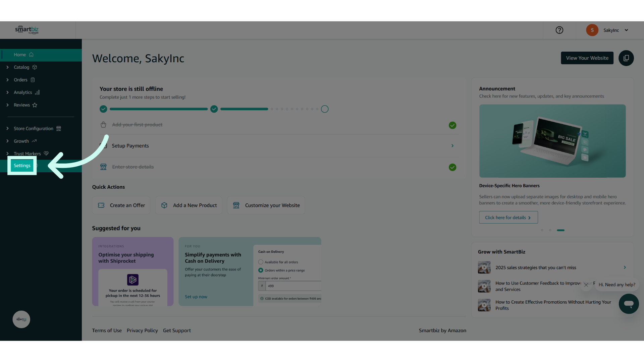The width and height of the screenshot is (644, 362).
Task: Click the chevron next to 2025 sales strategies
Action: pos(625,267)
